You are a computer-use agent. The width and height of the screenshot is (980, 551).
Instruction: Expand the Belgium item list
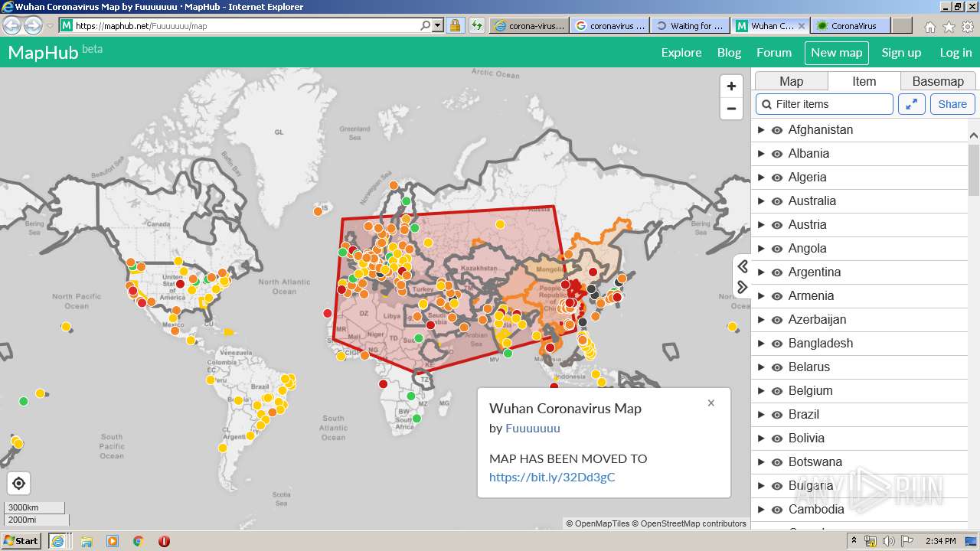(761, 391)
